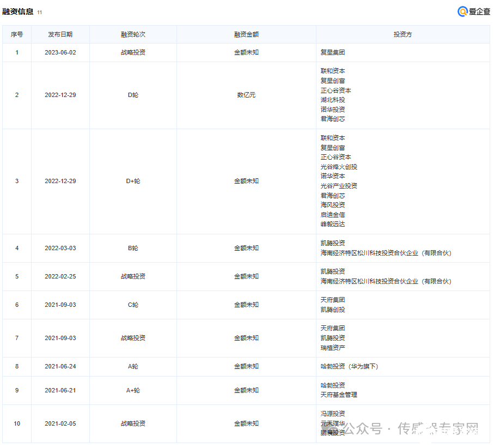Click the B轮 round cell
The image size is (494, 448).
pos(133,248)
